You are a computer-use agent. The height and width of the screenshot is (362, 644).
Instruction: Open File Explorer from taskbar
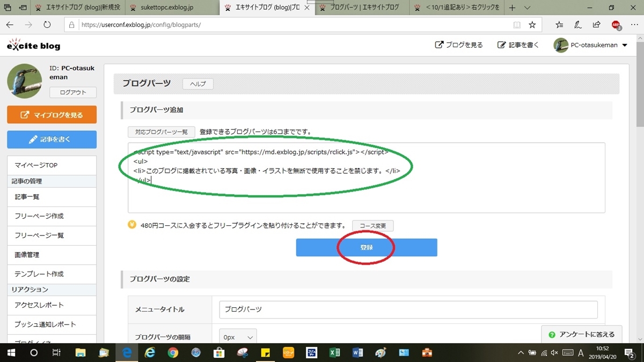point(80,352)
